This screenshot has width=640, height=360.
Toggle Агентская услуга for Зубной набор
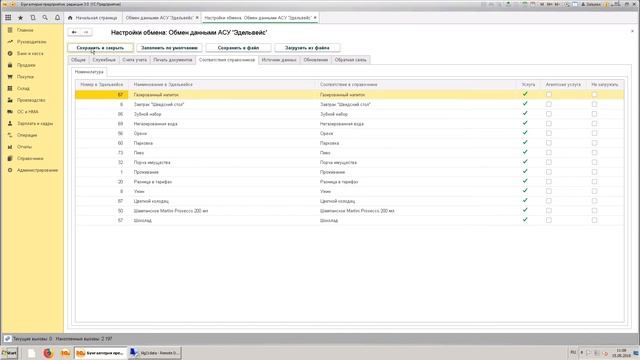[x=549, y=114]
